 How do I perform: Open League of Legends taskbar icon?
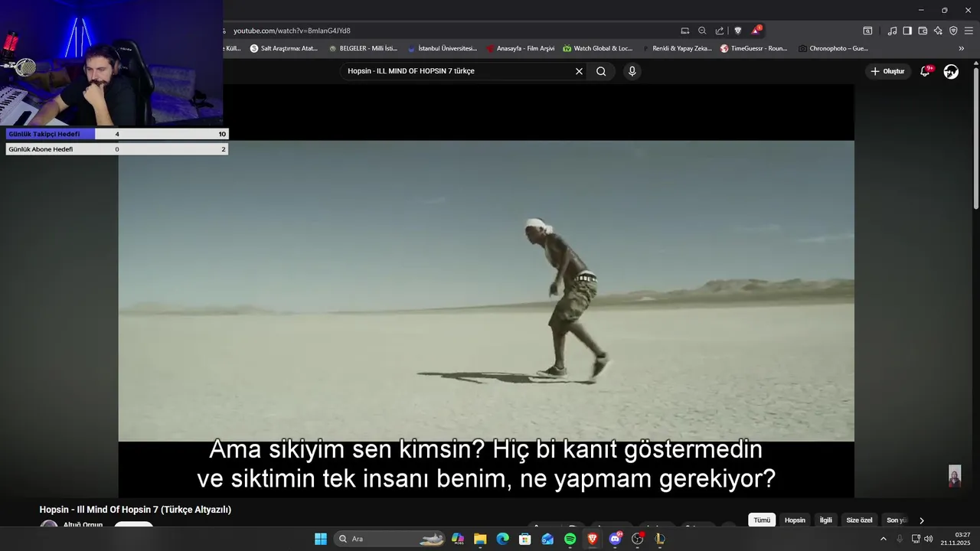[660, 539]
